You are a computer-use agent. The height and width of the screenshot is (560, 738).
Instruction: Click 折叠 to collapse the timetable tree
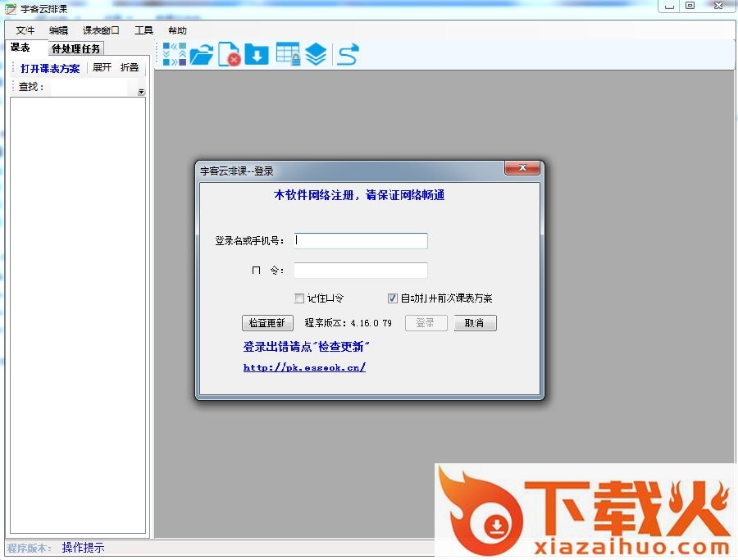[x=130, y=68]
